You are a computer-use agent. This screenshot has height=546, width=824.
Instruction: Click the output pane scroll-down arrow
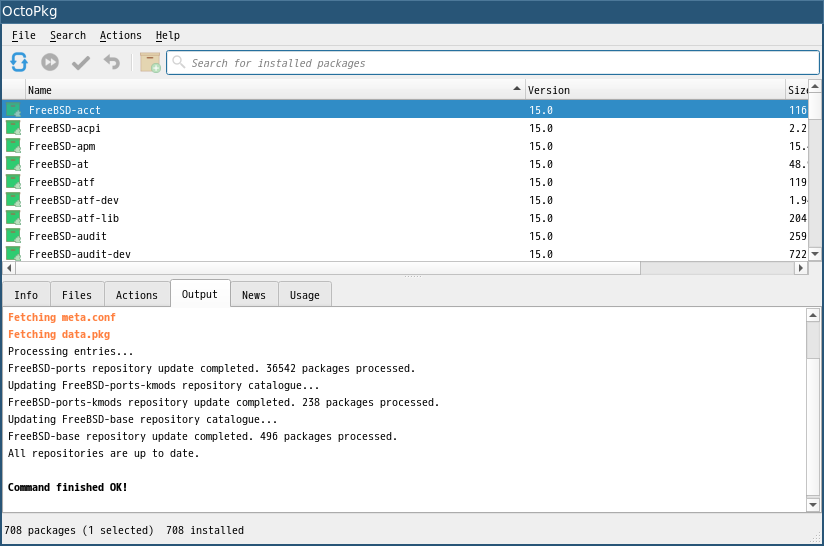[813, 504]
